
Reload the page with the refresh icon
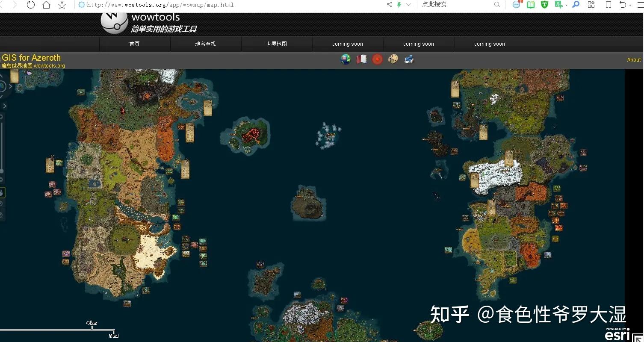31,5
